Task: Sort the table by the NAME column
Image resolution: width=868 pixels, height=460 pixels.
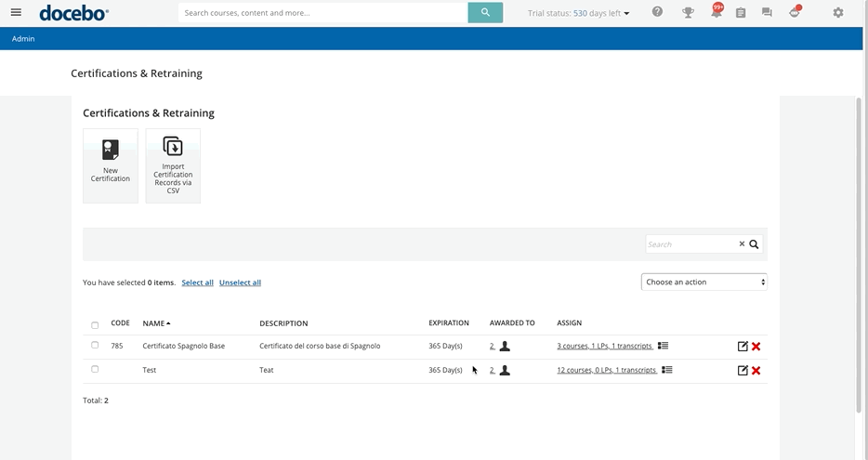Action: pyautogui.click(x=156, y=323)
